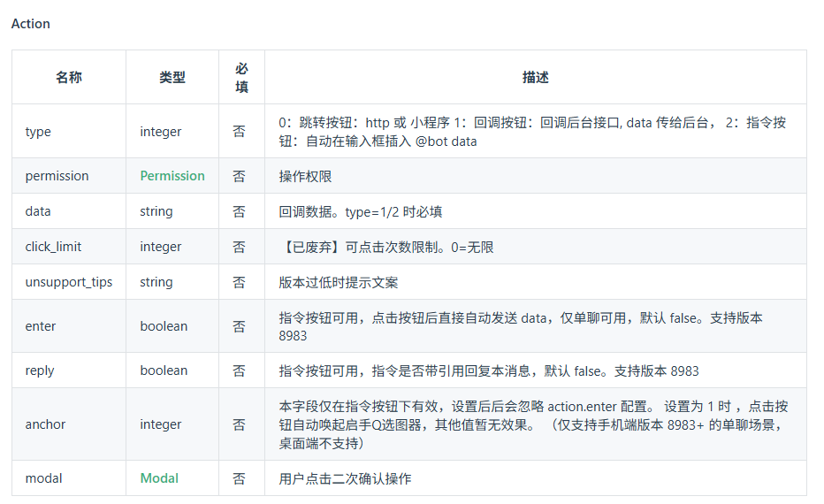Image resolution: width=824 pixels, height=504 pixels.
Task: Click the 用户点击二次确认操作 description
Action: point(345,478)
